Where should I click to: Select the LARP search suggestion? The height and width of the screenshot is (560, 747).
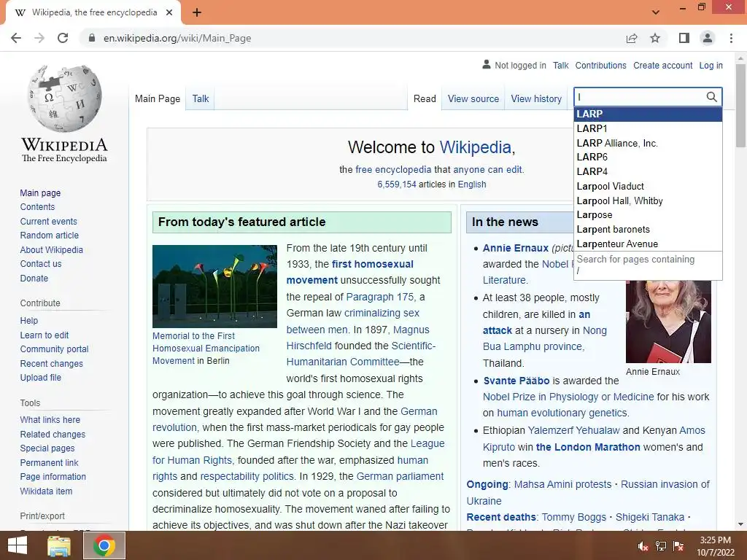pos(648,114)
